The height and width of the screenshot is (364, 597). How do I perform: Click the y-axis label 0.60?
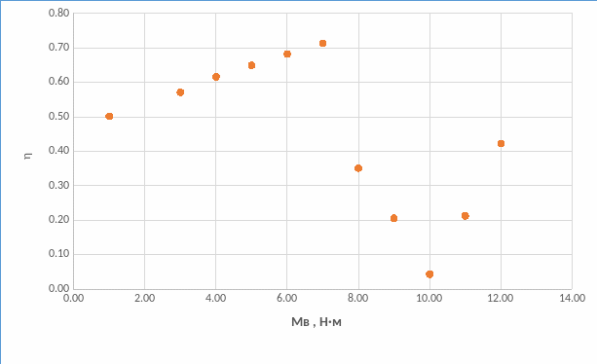(x=59, y=82)
